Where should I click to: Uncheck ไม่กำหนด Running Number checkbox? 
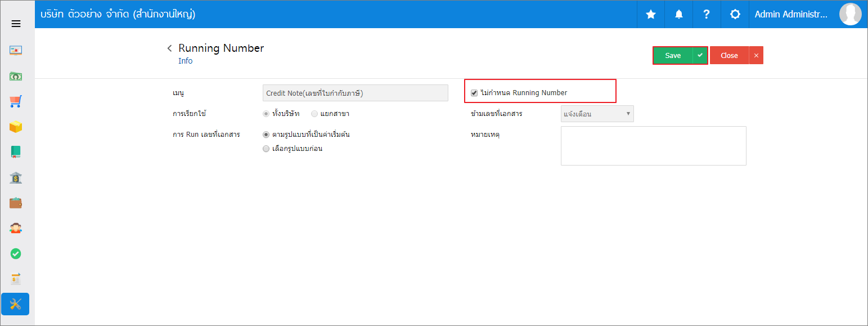point(474,93)
